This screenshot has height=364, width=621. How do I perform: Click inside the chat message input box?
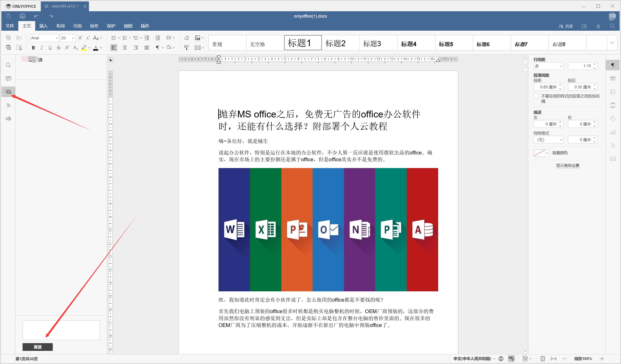(x=61, y=330)
